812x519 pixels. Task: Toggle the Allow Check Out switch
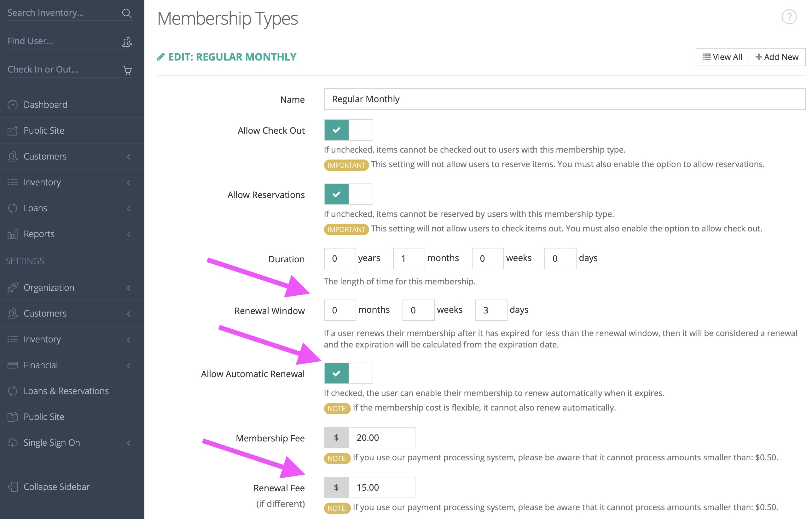[348, 130]
